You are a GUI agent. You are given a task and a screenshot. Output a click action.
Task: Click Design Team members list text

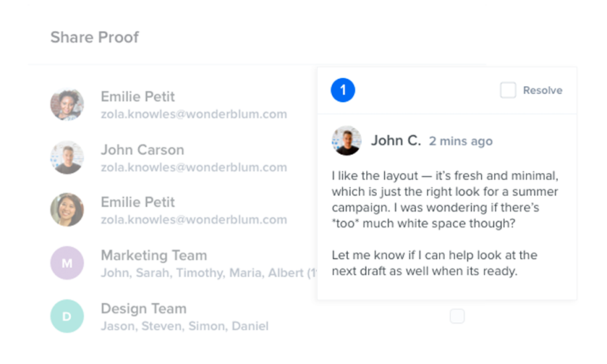click(x=185, y=326)
